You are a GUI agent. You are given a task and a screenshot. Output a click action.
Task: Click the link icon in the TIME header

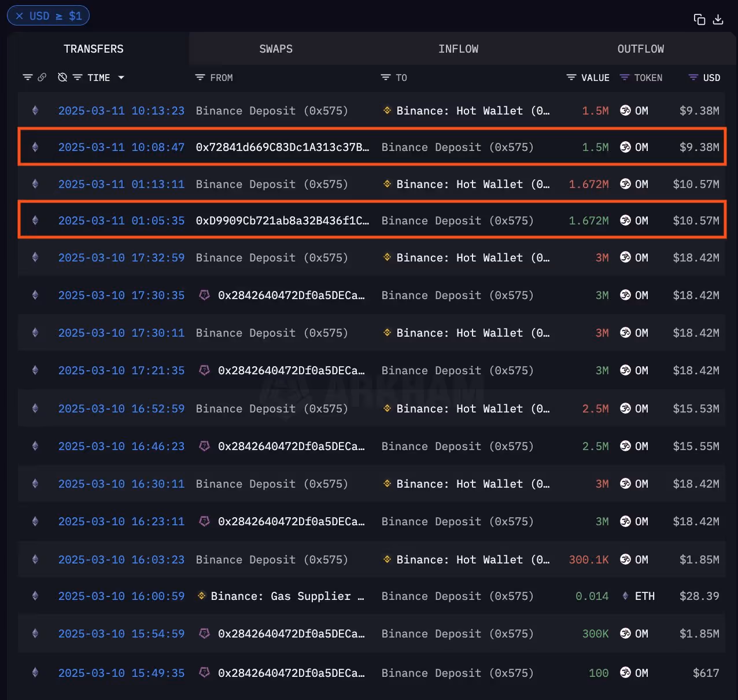pyautogui.click(x=43, y=77)
